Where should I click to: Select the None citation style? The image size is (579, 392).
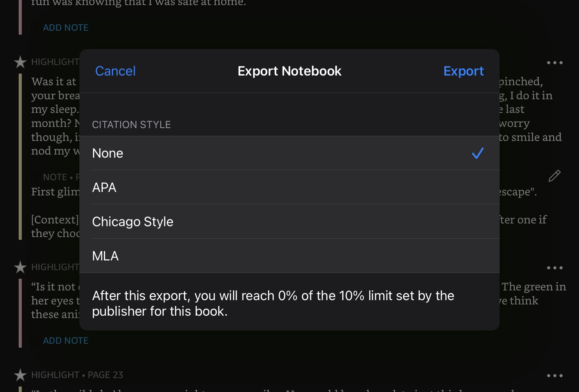[x=108, y=153]
